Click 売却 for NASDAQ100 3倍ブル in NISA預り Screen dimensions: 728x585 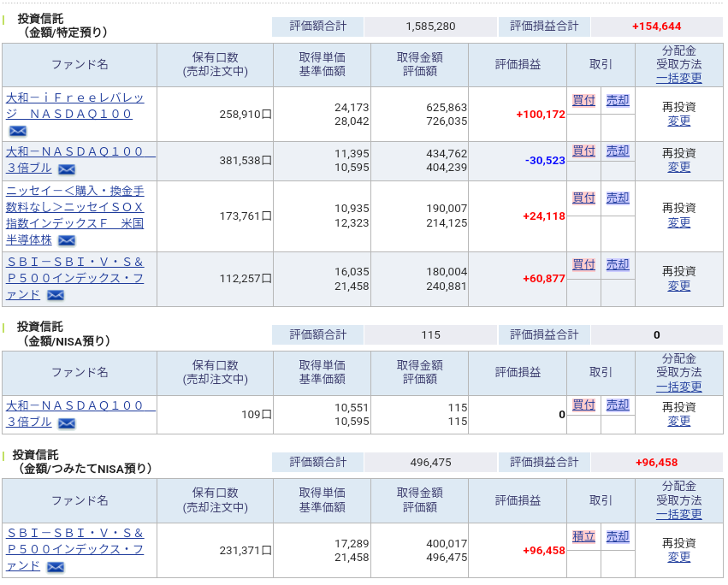coord(618,405)
